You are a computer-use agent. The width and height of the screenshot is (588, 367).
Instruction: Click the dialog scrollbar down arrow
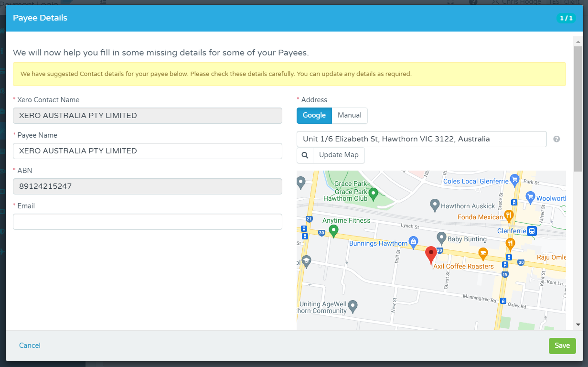click(x=578, y=324)
